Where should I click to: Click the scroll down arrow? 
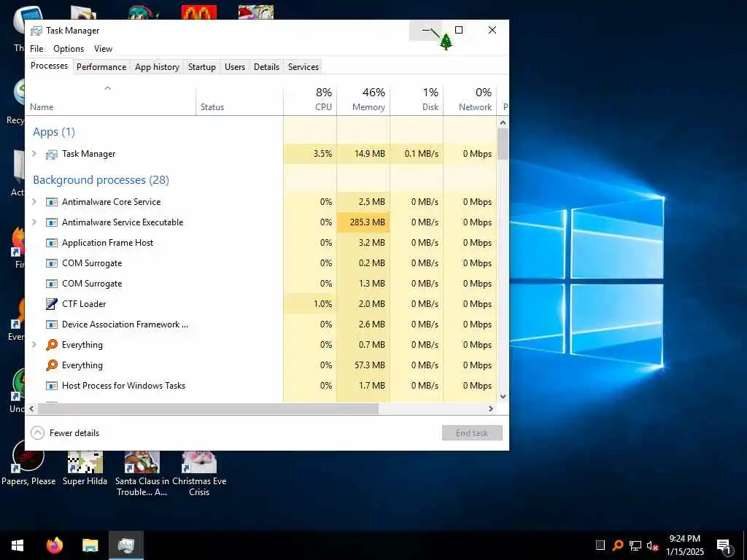503,397
